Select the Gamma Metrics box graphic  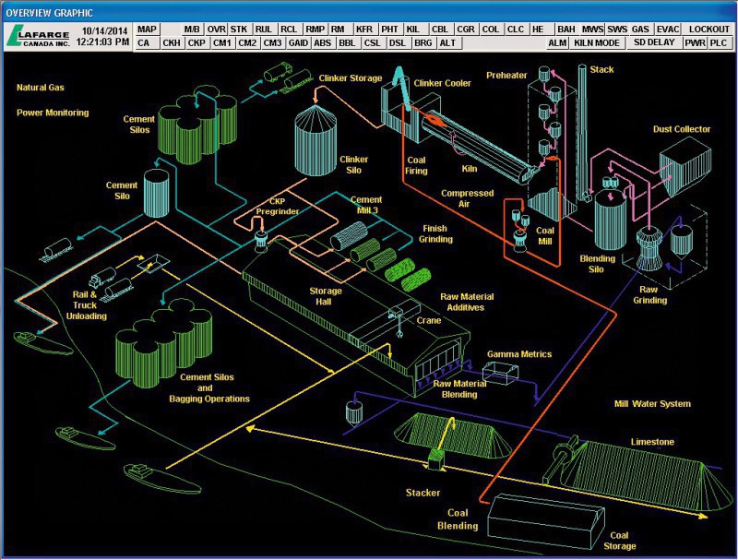point(504,374)
